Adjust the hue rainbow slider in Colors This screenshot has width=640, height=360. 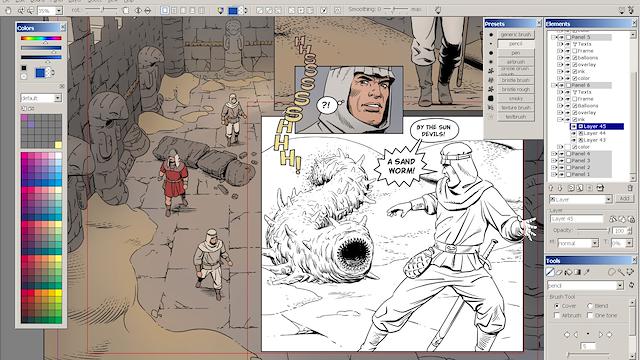coord(41,38)
